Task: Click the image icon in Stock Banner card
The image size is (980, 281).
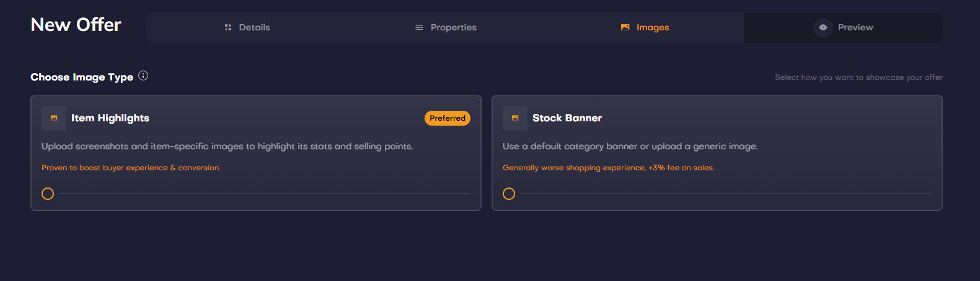Action: (x=515, y=118)
